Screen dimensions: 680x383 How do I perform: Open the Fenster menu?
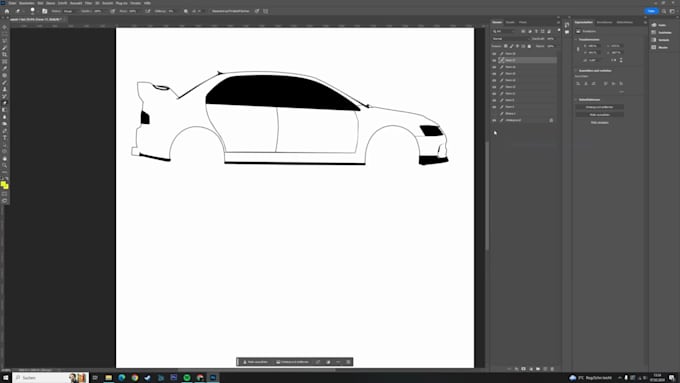point(135,3)
